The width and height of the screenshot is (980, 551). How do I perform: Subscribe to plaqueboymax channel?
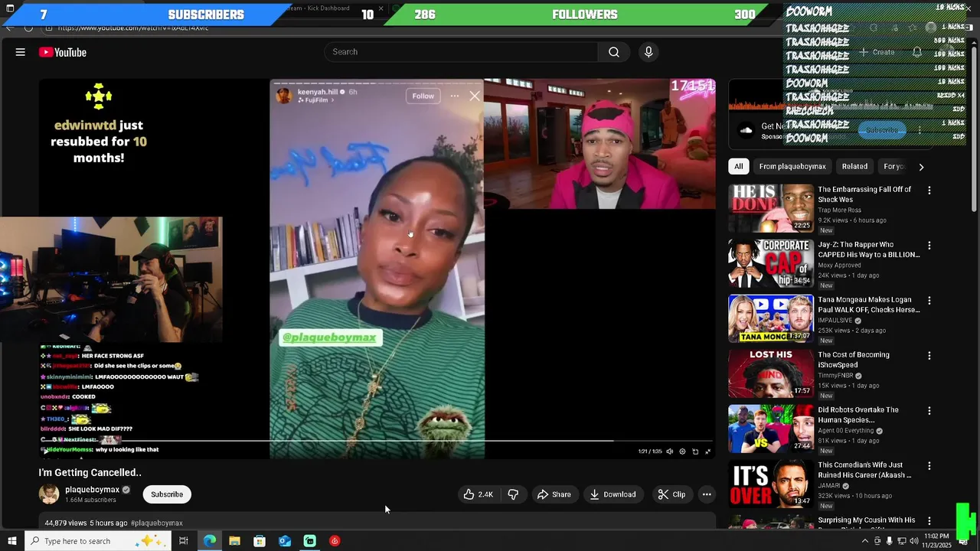click(167, 494)
